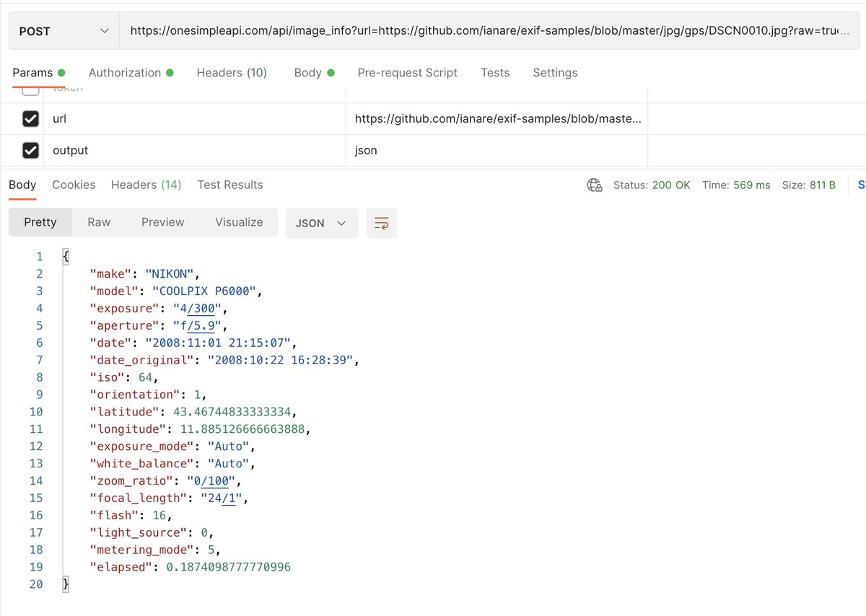Screen dimensions: 866x616
Task: Toggle the wrap lines icon
Action: click(382, 223)
